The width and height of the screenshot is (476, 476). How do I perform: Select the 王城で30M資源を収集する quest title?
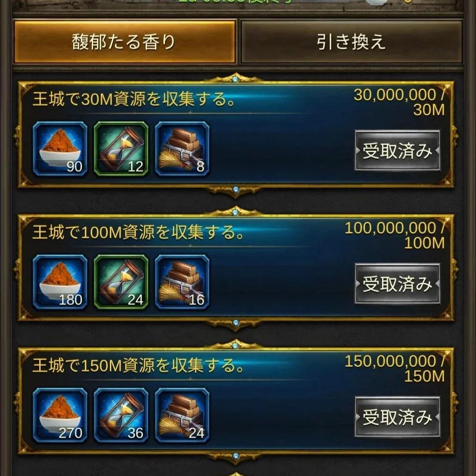(134, 99)
